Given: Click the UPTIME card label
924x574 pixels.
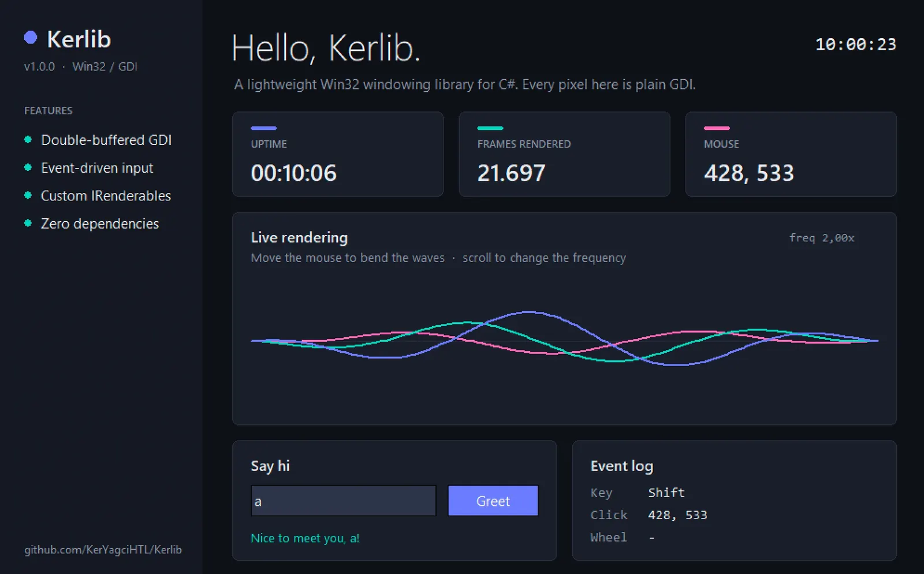Looking at the screenshot, I should pos(269,144).
